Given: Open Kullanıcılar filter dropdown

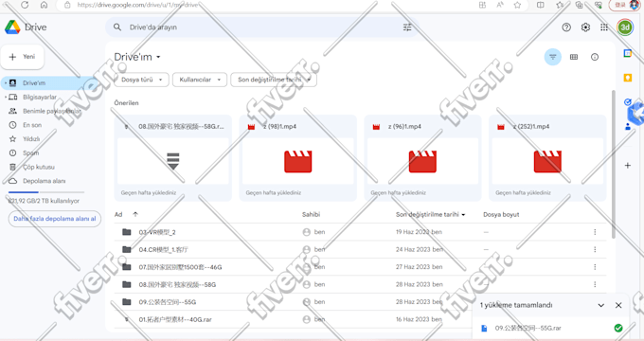Looking at the screenshot, I should [200, 80].
